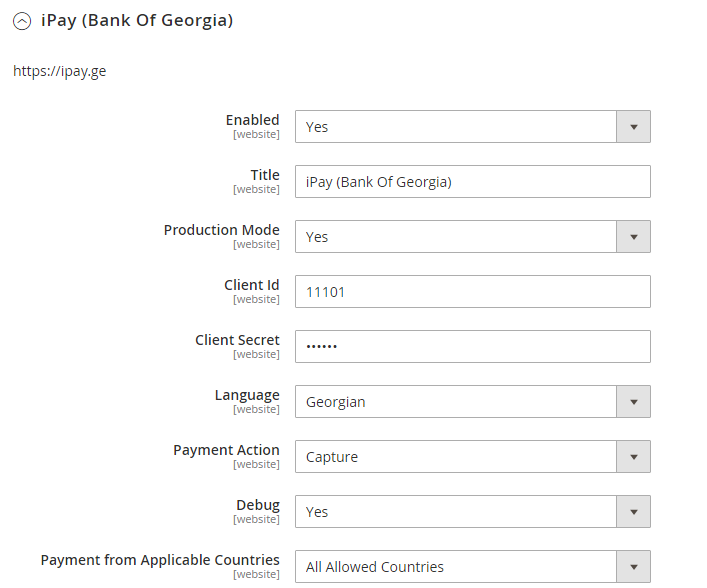Click the Applicable Countries arrow icon

click(633, 567)
